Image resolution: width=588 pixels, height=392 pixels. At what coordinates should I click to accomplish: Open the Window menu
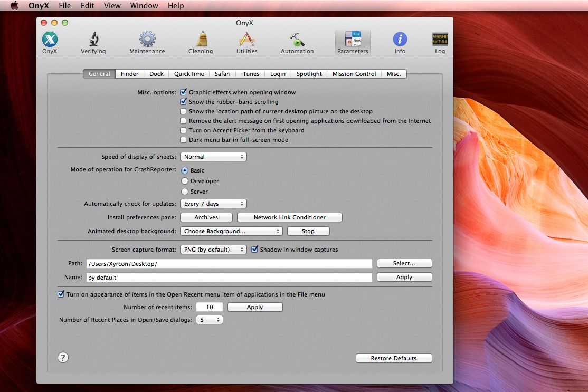tap(144, 6)
